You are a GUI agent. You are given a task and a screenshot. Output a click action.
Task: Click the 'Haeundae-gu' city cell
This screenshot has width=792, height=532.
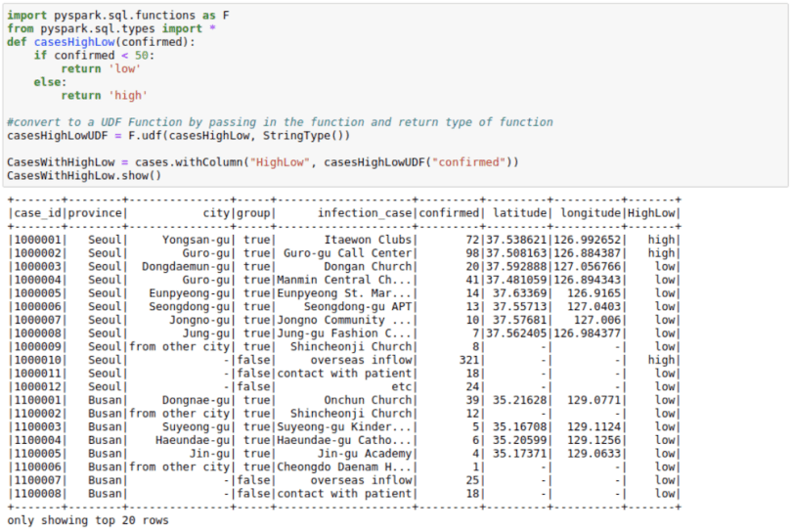[193, 440]
